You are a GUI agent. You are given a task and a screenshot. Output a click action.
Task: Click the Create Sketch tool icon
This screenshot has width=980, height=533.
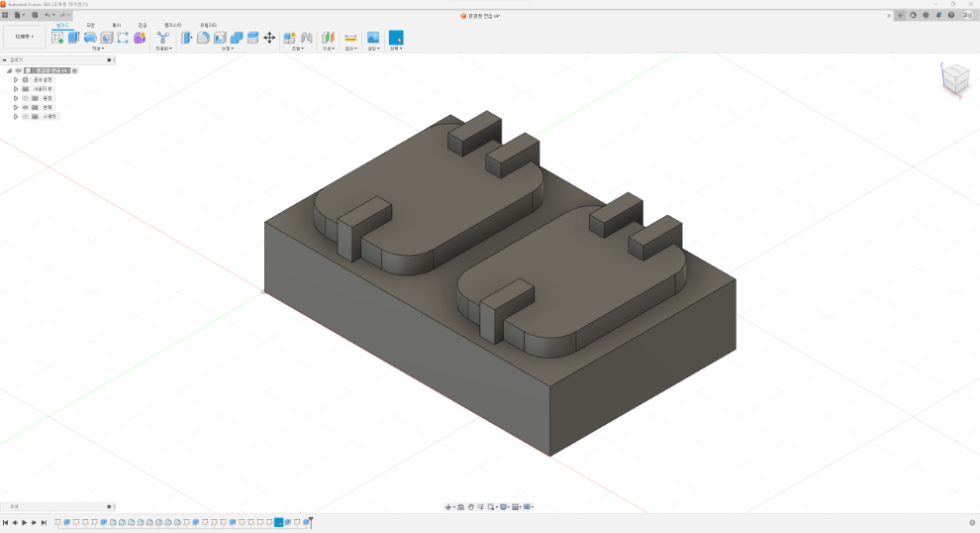(x=57, y=38)
